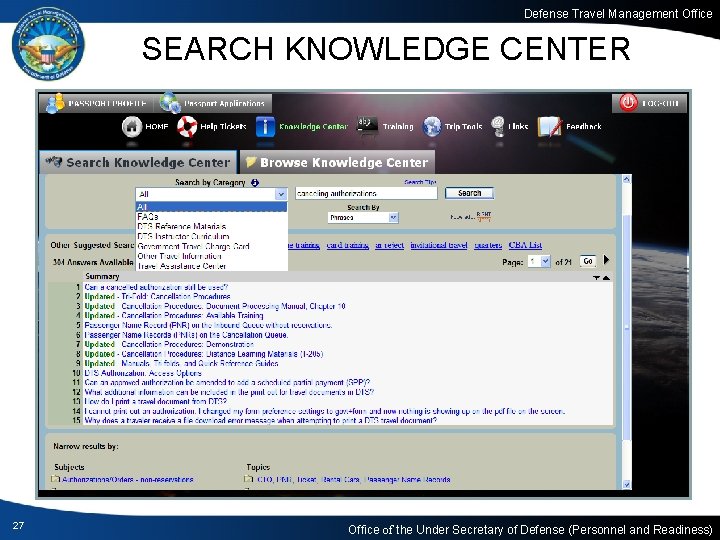
Task: Open Authorizations/Orders - non-reservations subject
Action: tap(128, 479)
